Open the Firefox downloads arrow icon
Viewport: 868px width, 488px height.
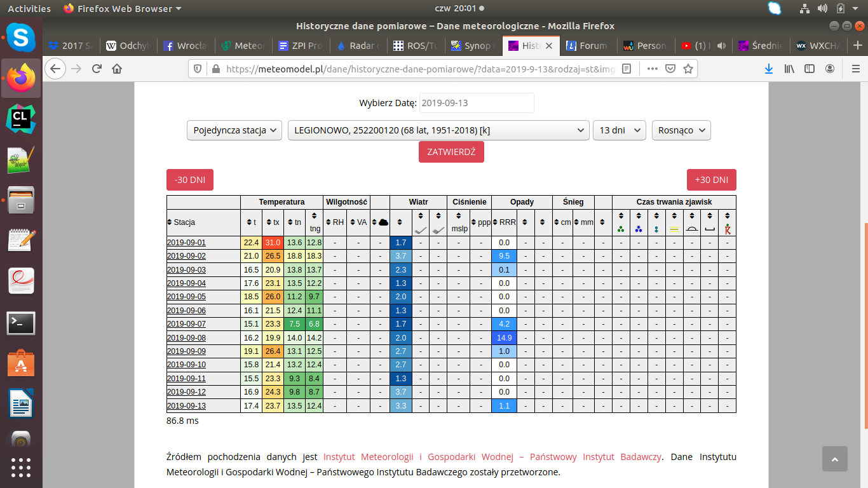click(x=769, y=69)
